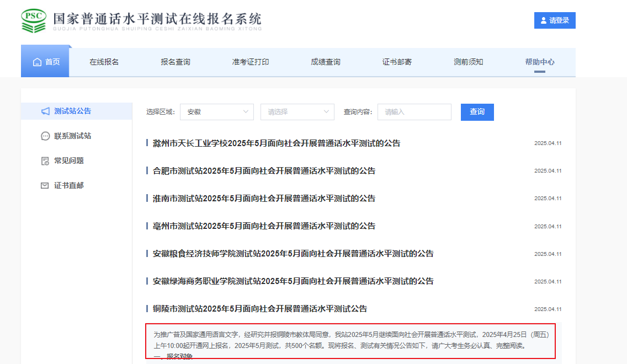Open the 请登录 login button
The width and height of the screenshot is (627, 364).
point(555,20)
